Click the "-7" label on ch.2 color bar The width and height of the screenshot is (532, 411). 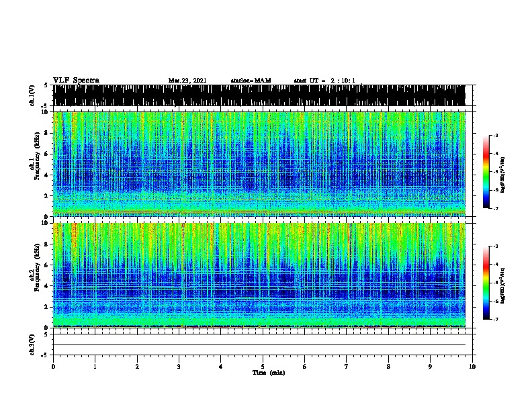click(495, 319)
